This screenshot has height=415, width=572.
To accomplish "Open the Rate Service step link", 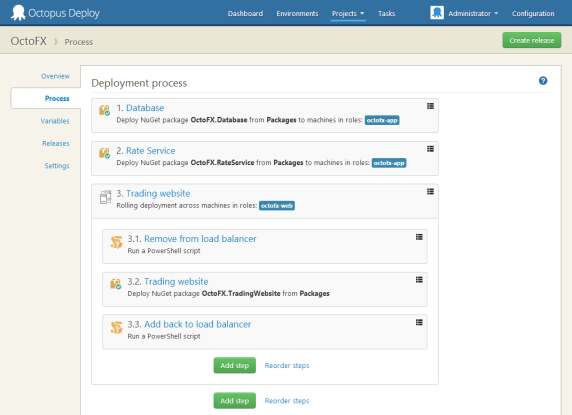I will [150, 151].
